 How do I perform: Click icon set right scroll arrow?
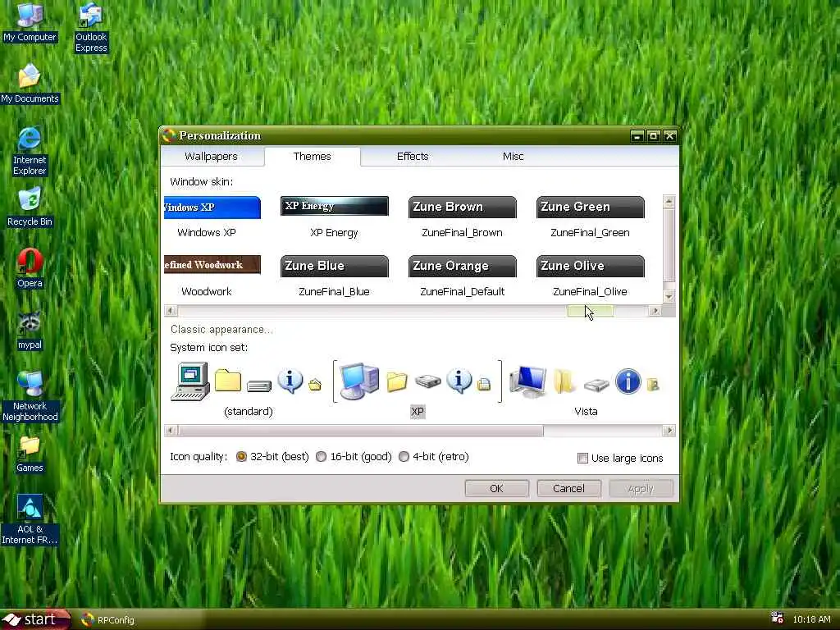pyautogui.click(x=669, y=430)
